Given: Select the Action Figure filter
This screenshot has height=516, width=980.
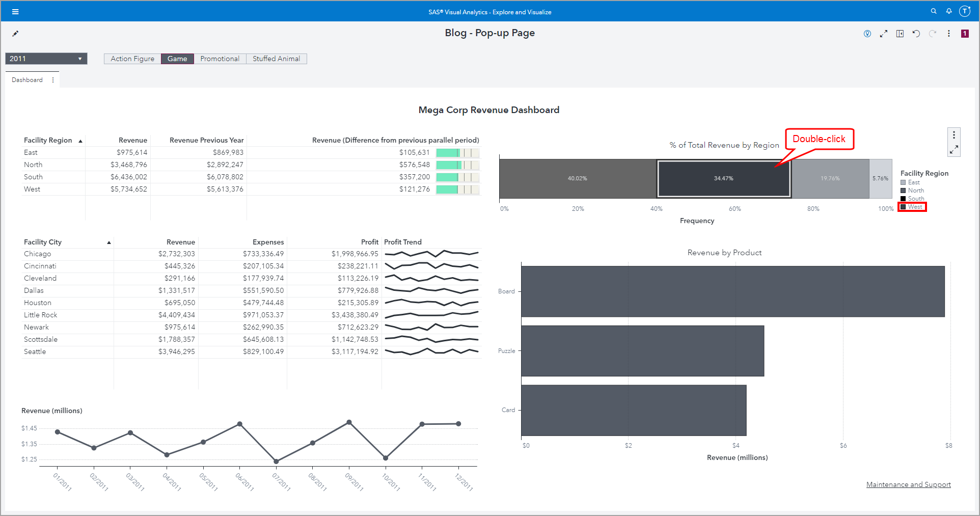Looking at the screenshot, I should coord(132,59).
